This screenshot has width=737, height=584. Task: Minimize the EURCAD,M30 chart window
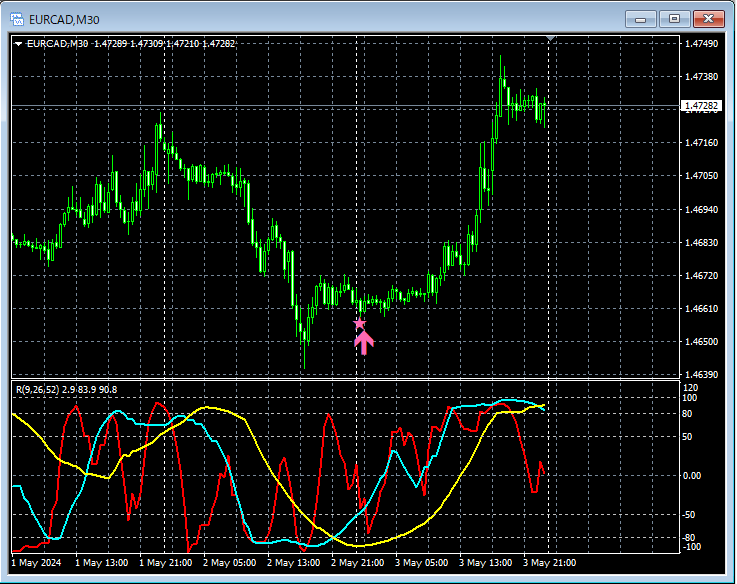click(x=641, y=18)
